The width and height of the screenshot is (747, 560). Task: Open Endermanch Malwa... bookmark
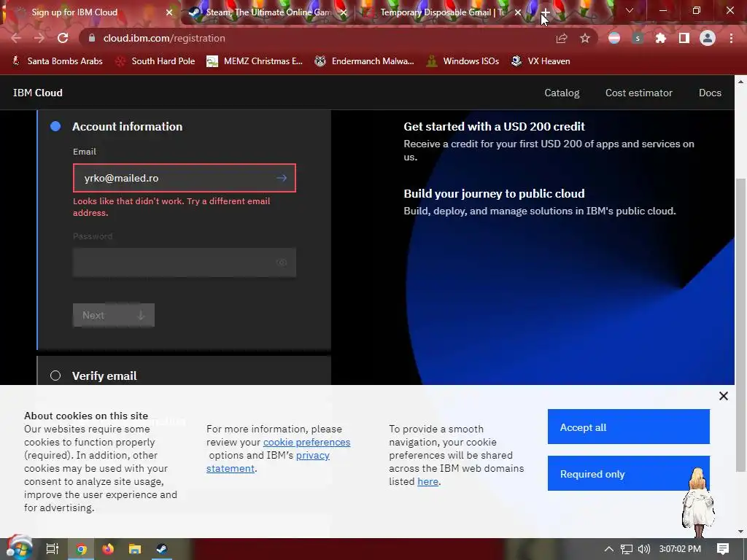coord(364,61)
